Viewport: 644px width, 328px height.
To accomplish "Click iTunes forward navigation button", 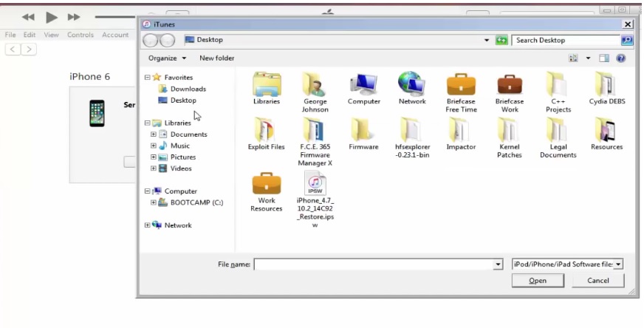I will [x=28, y=49].
